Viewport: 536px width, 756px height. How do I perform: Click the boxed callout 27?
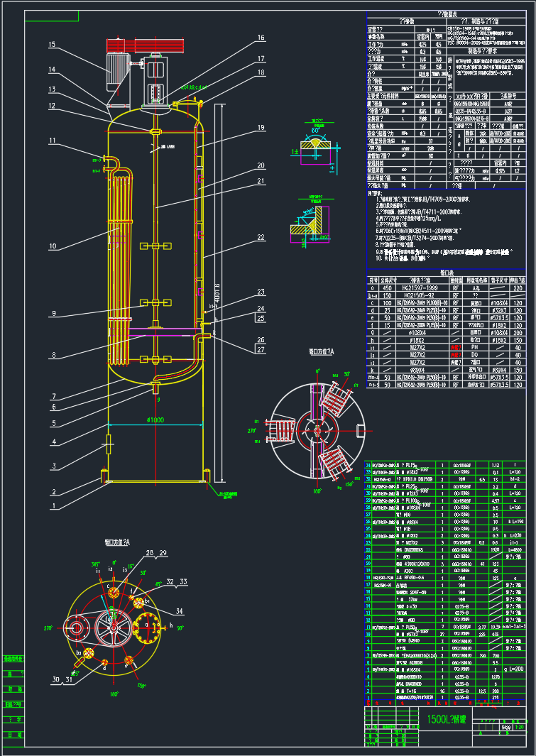pyautogui.click(x=261, y=350)
